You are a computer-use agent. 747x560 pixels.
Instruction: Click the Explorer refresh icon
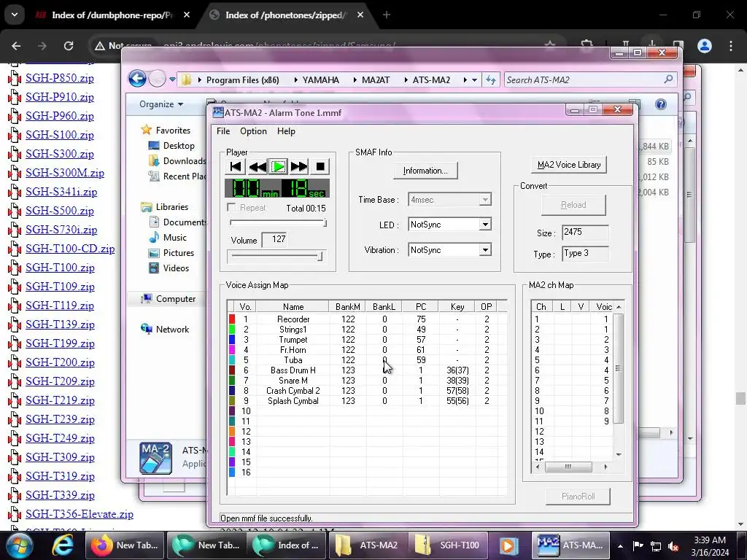491,80
